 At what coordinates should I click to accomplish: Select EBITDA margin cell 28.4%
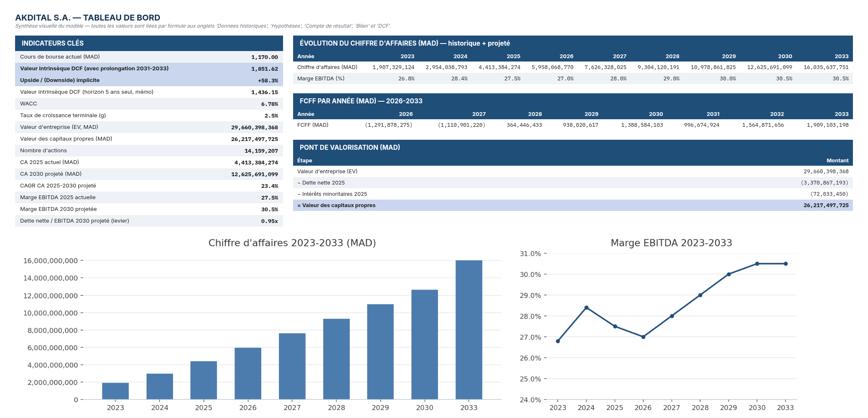459,79
